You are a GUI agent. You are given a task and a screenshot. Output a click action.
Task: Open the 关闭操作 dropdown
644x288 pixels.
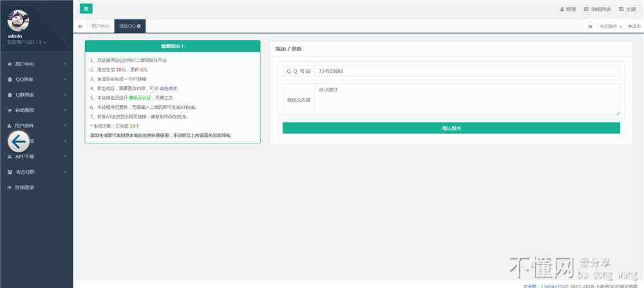[611, 26]
